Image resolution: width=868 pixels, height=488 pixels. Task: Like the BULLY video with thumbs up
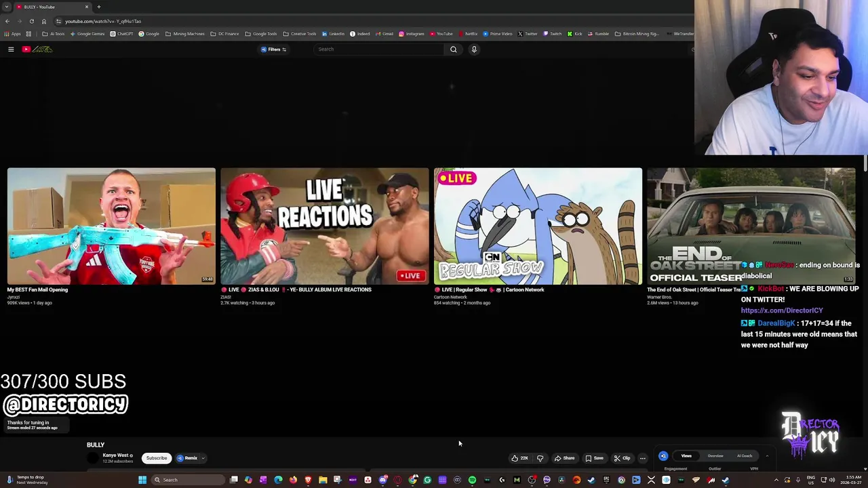520,458
